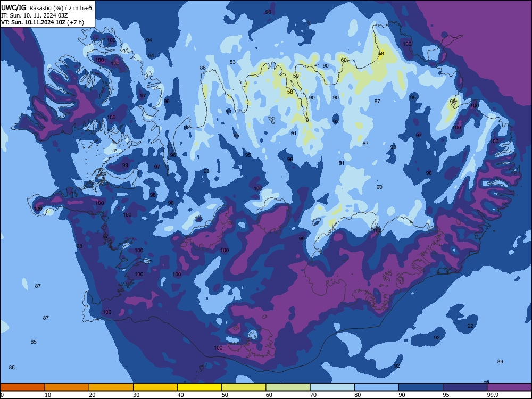Click the pale blue 70–80 legend swatch

pyautogui.click(x=332, y=387)
